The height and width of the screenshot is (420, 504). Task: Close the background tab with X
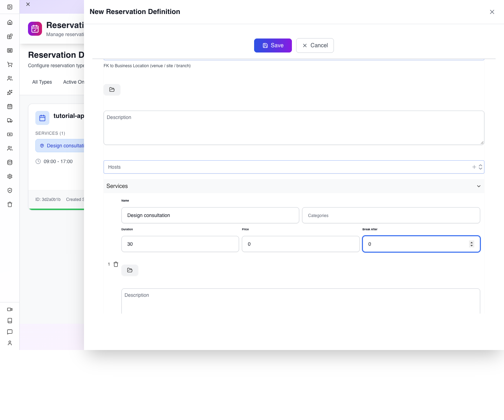28,4
